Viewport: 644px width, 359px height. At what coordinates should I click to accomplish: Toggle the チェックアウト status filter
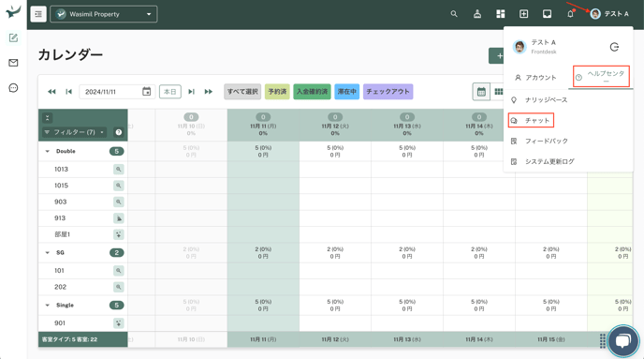pyautogui.click(x=388, y=91)
